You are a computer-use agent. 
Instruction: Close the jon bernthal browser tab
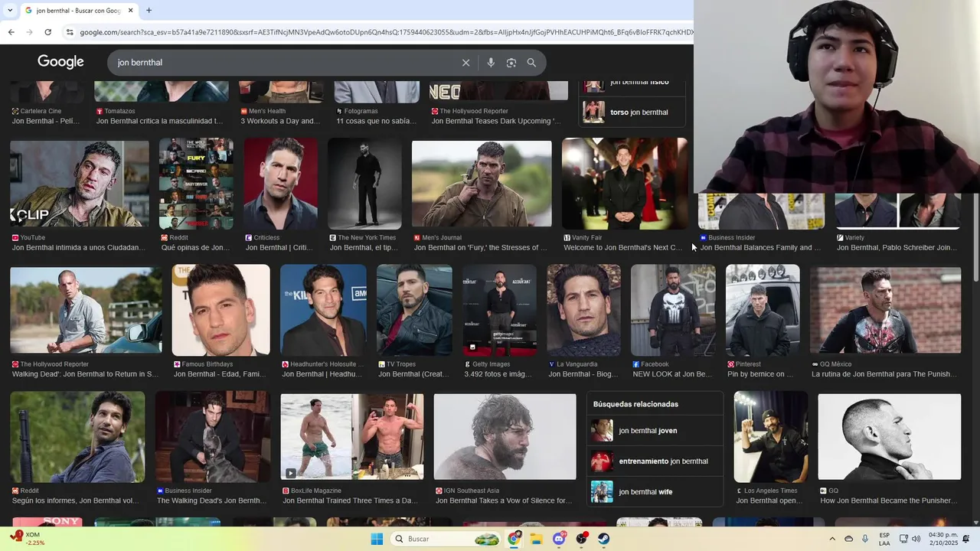tap(130, 11)
